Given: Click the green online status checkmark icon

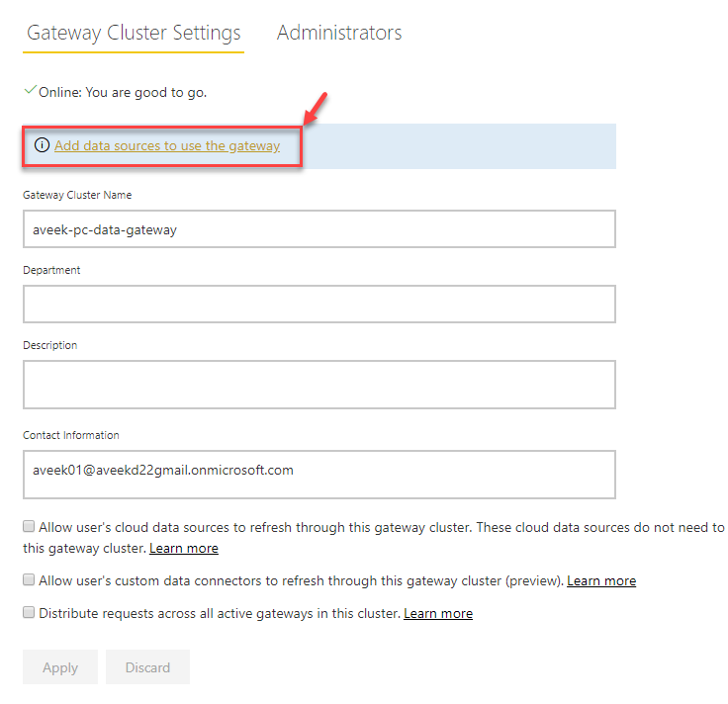Looking at the screenshot, I should click(30, 90).
